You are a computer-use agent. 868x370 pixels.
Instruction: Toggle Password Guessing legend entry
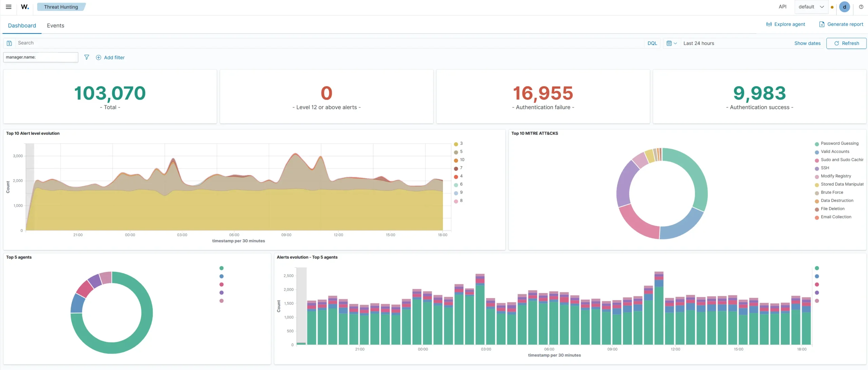836,144
